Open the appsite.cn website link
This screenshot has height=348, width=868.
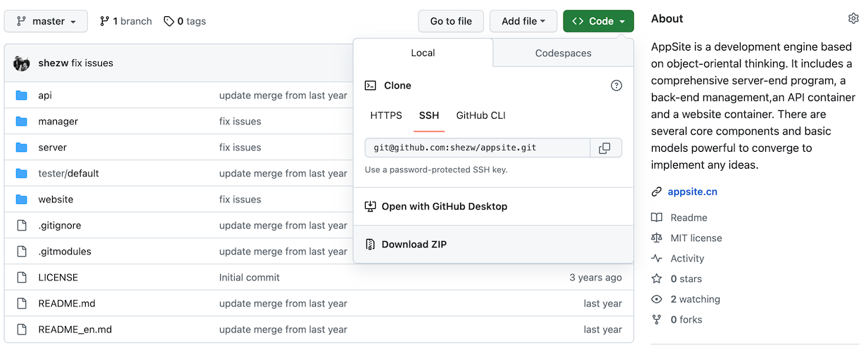coord(693,192)
